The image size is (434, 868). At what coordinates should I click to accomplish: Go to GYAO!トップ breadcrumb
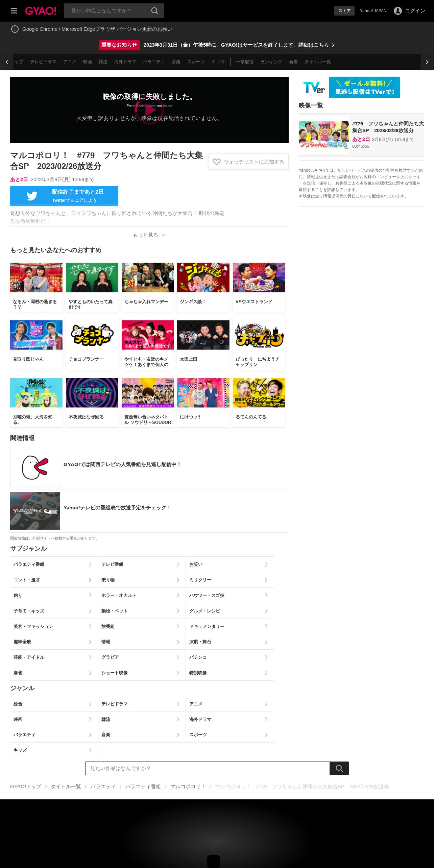pos(26,787)
